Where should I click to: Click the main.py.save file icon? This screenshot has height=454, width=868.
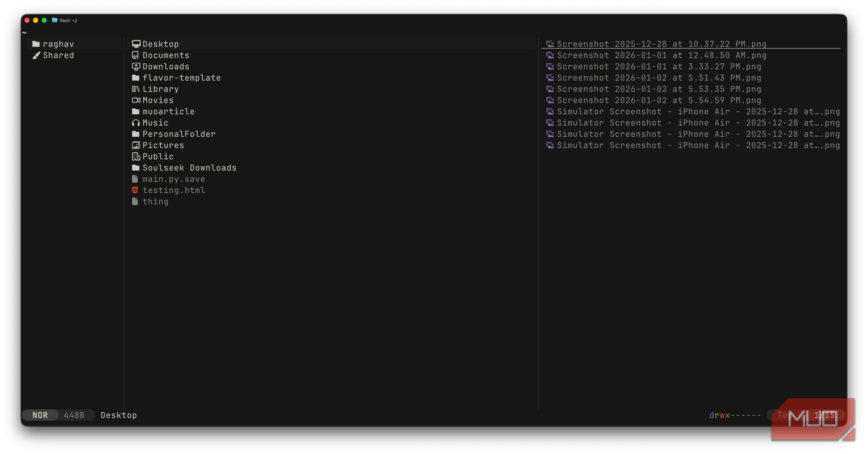[x=135, y=179]
